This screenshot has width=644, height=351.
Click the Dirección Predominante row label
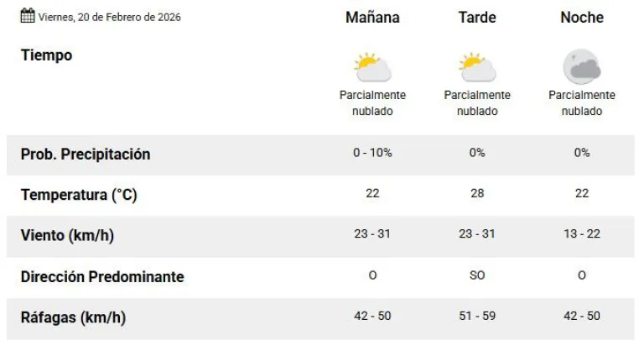(101, 276)
